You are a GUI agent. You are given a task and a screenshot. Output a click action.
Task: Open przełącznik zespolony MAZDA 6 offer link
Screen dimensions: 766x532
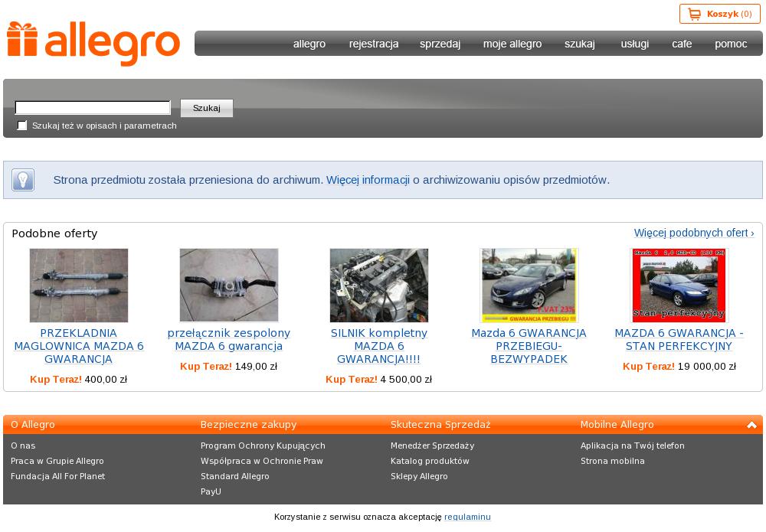click(228, 340)
